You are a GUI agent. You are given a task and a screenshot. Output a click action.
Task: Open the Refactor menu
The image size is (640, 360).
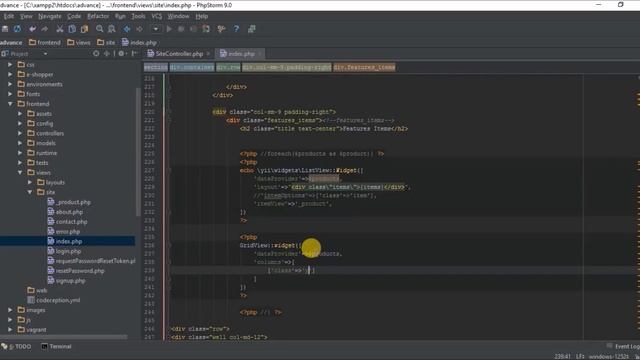[x=98, y=16]
